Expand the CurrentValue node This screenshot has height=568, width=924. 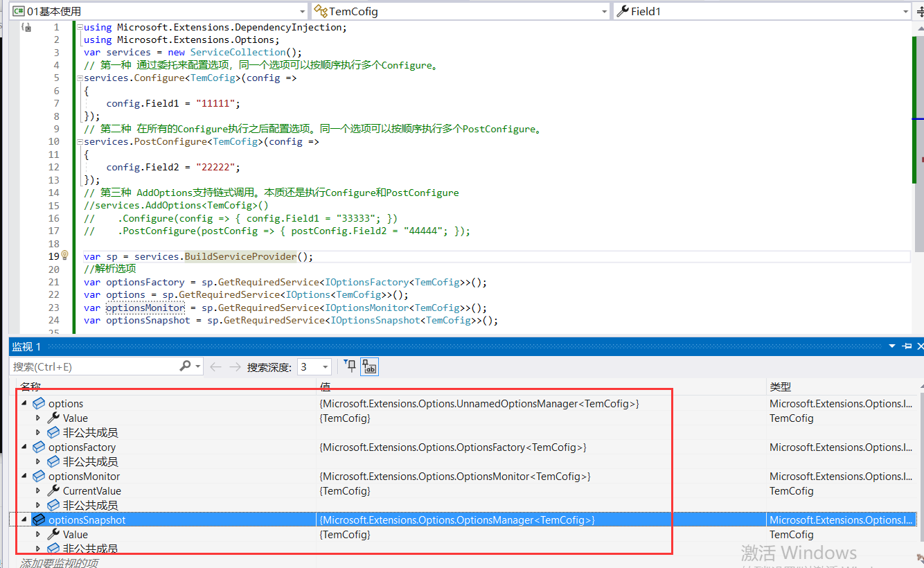point(38,491)
